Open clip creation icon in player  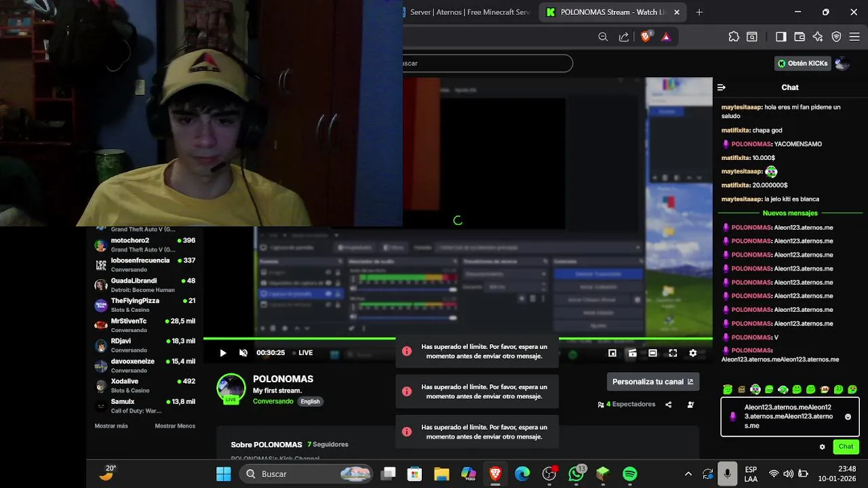click(632, 353)
